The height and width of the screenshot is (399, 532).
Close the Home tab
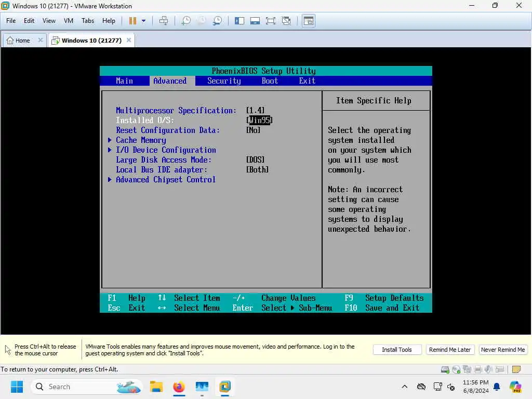pyautogui.click(x=41, y=40)
